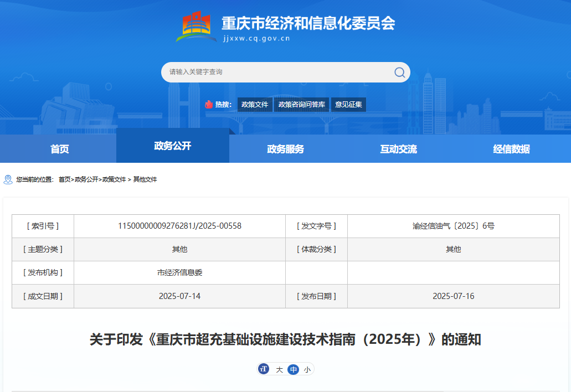Click the 意见征集 hot search tag
The height and width of the screenshot is (392, 571).
pos(348,105)
